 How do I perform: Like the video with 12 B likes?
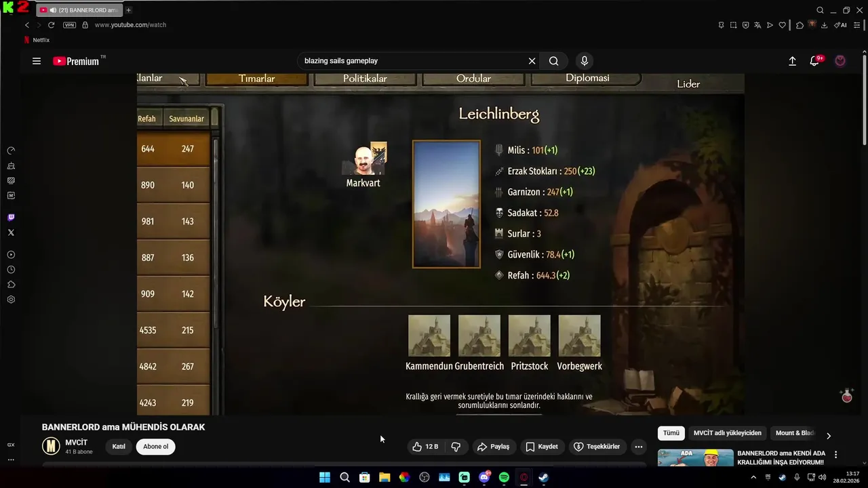pos(426,447)
